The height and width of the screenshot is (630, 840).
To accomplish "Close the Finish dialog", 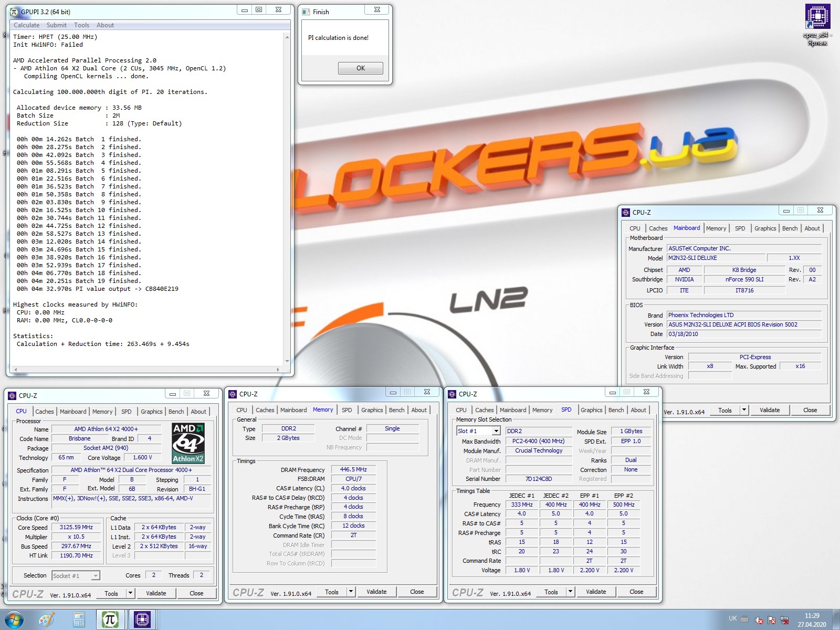I will click(377, 9).
